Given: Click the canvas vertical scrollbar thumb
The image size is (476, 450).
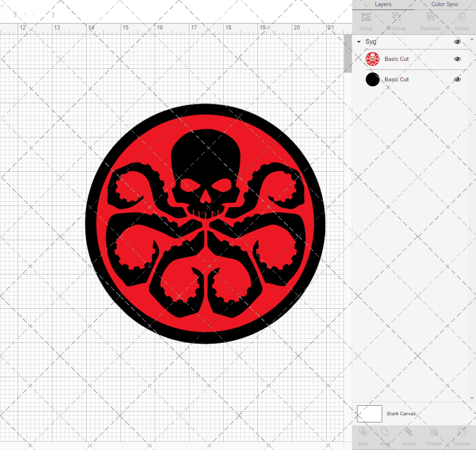Looking at the screenshot, I should coord(347,53).
